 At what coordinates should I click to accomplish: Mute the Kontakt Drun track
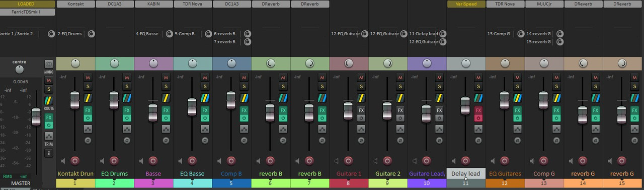click(x=88, y=78)
